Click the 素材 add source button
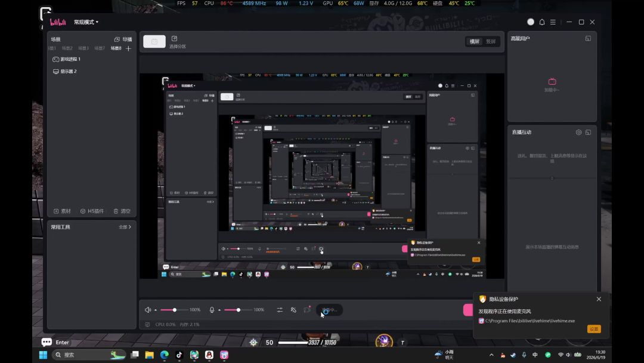Viewport: 644px width, 363px height. click(62, 211)
